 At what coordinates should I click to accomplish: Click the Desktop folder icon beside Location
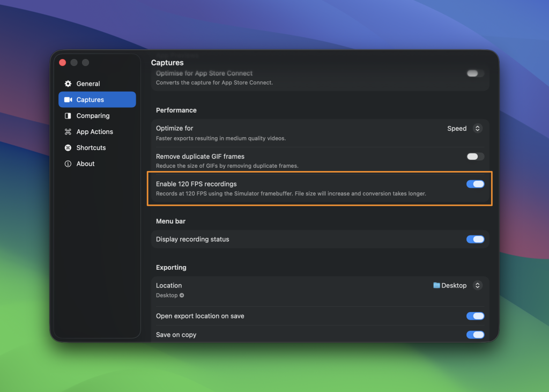point(437,285)
